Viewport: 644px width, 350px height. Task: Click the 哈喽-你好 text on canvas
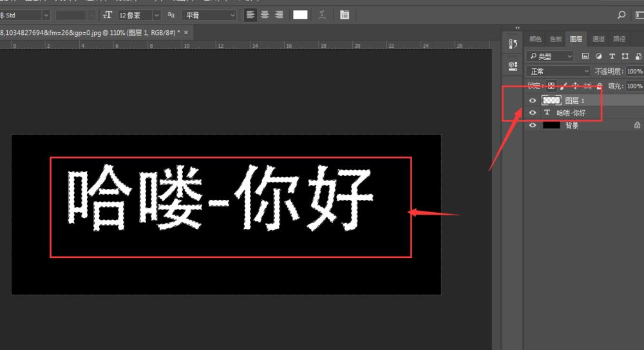[220, 198]
